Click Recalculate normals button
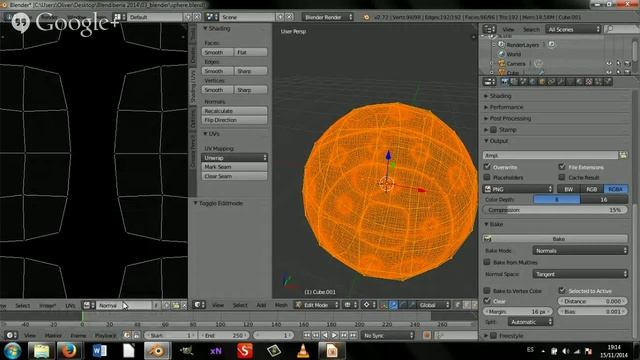This screenshot has width=640, height=360. tap(234, 111)
